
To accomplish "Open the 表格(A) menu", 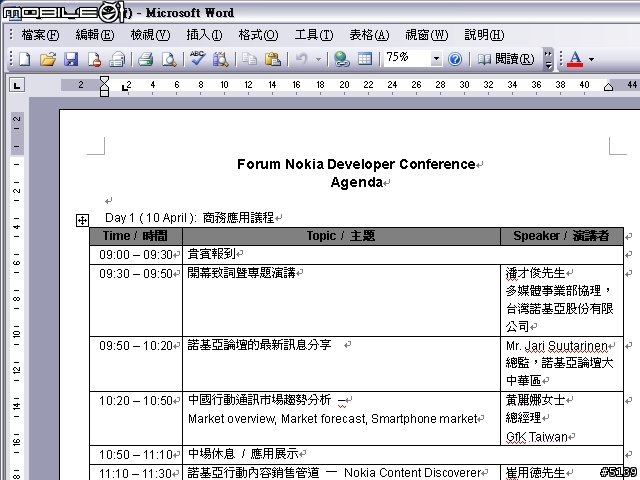I will (369, 35).
